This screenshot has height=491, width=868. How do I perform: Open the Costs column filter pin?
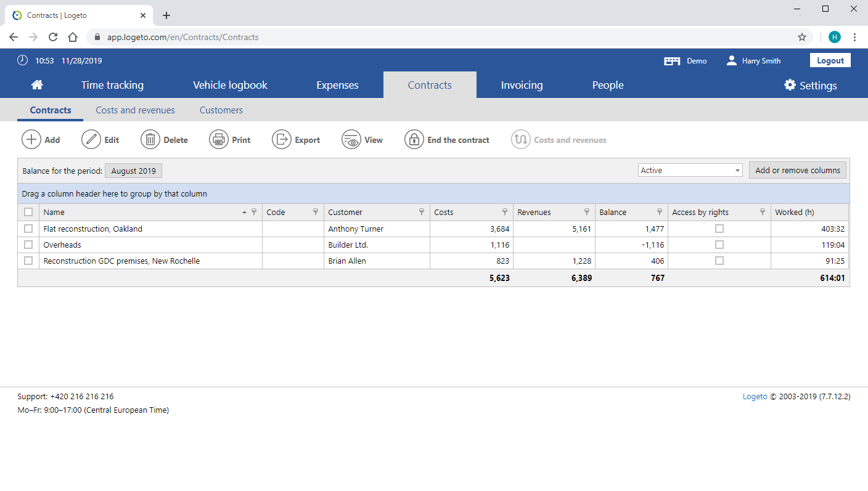505,212
